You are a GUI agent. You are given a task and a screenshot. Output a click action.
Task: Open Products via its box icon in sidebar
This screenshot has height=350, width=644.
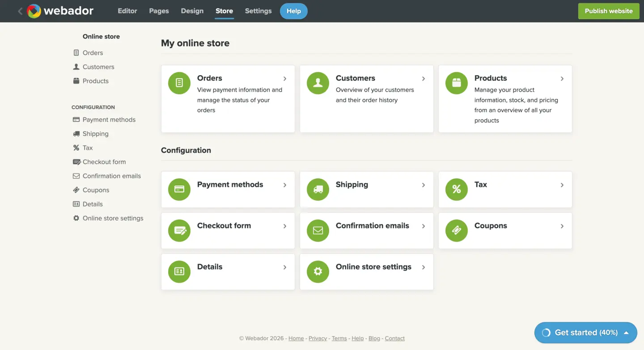click(x=76, y=81)
